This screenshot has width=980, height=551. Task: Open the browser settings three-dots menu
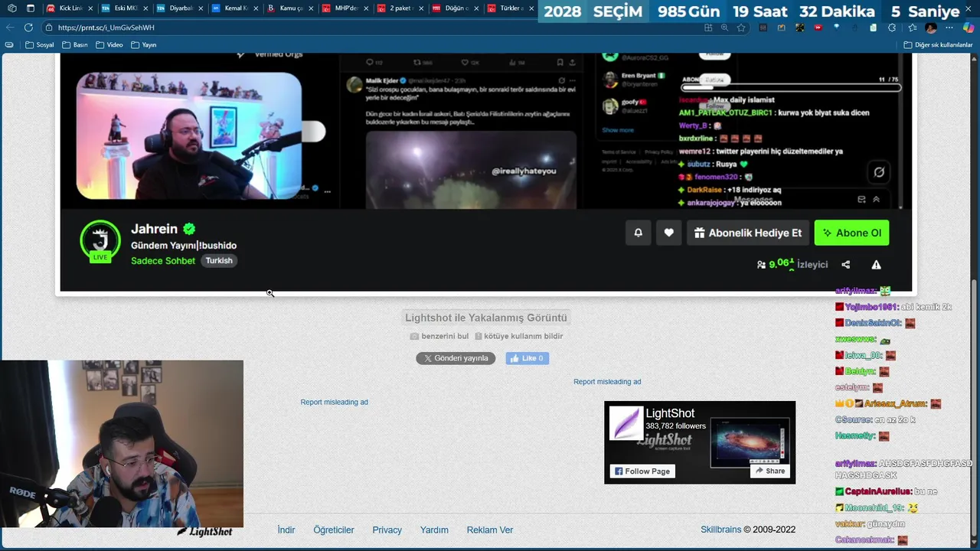click(x=950, y=28)
